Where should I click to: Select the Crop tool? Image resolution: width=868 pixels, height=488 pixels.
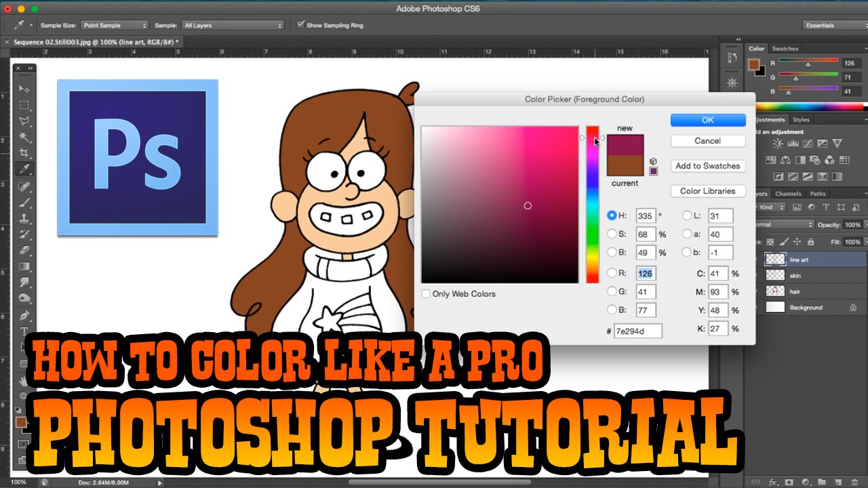24,153
